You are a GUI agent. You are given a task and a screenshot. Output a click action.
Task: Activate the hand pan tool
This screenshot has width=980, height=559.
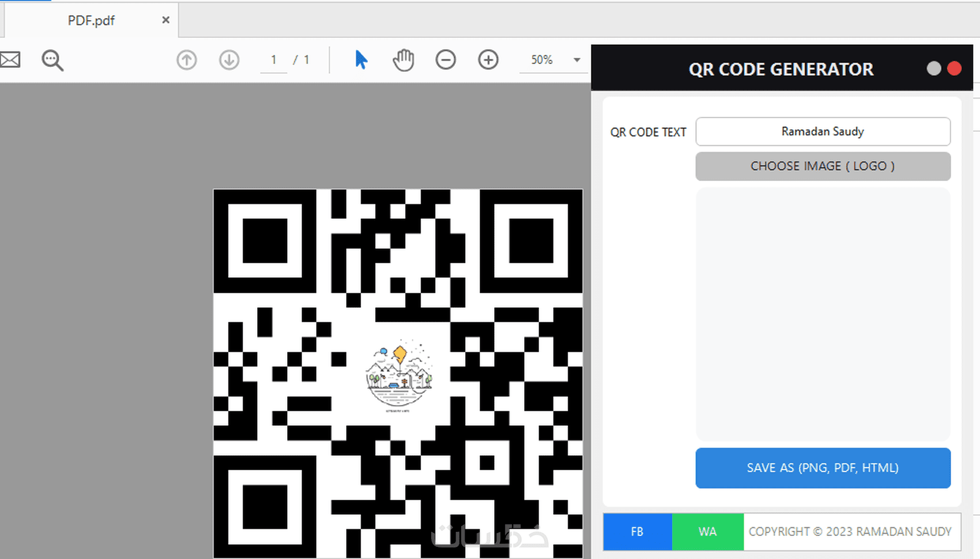[x=404, y=60]
